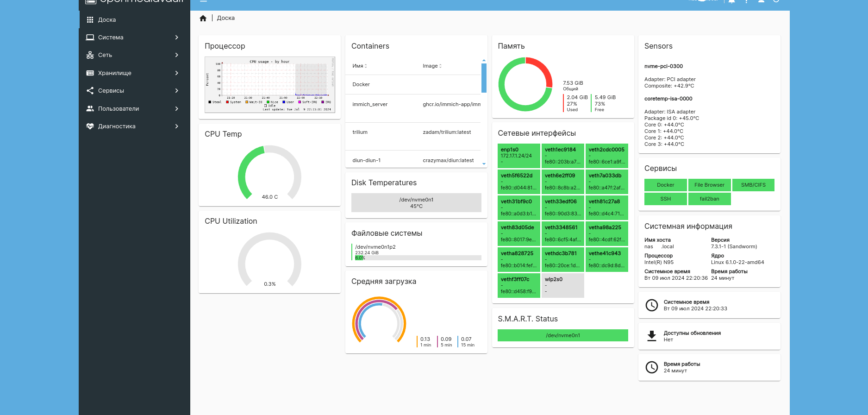
Task: Click the CPU usage by hour graph
Action: click(270, 85)
